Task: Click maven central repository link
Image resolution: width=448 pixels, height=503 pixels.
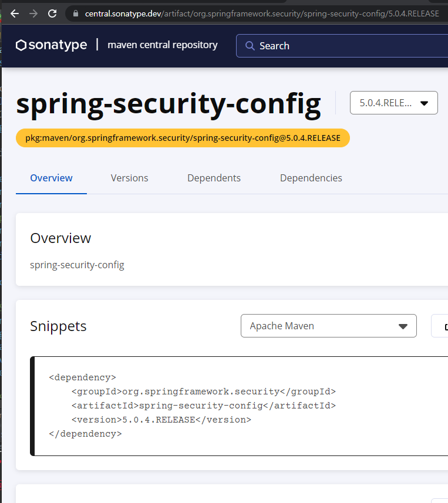Action: point(163,45)
